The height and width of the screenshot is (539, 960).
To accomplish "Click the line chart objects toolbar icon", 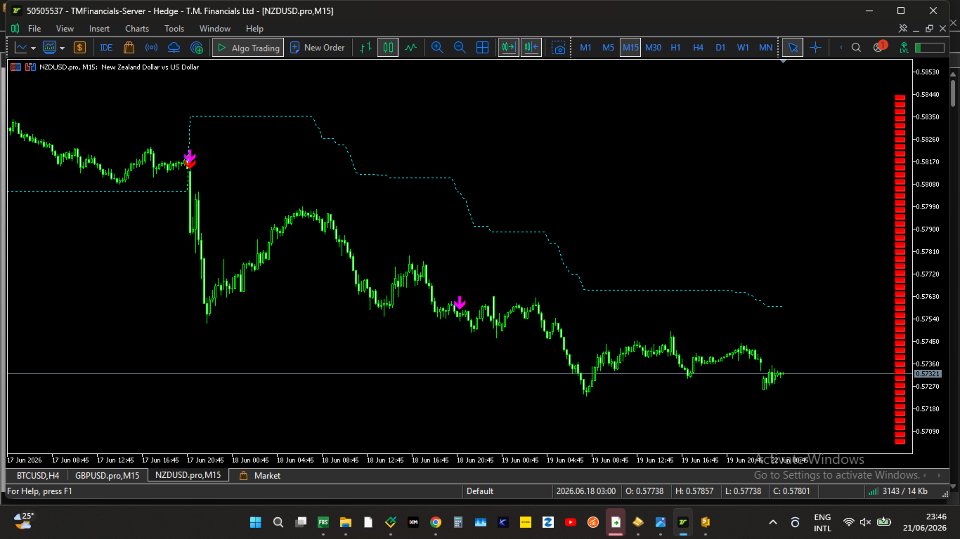I will (21, 47).
